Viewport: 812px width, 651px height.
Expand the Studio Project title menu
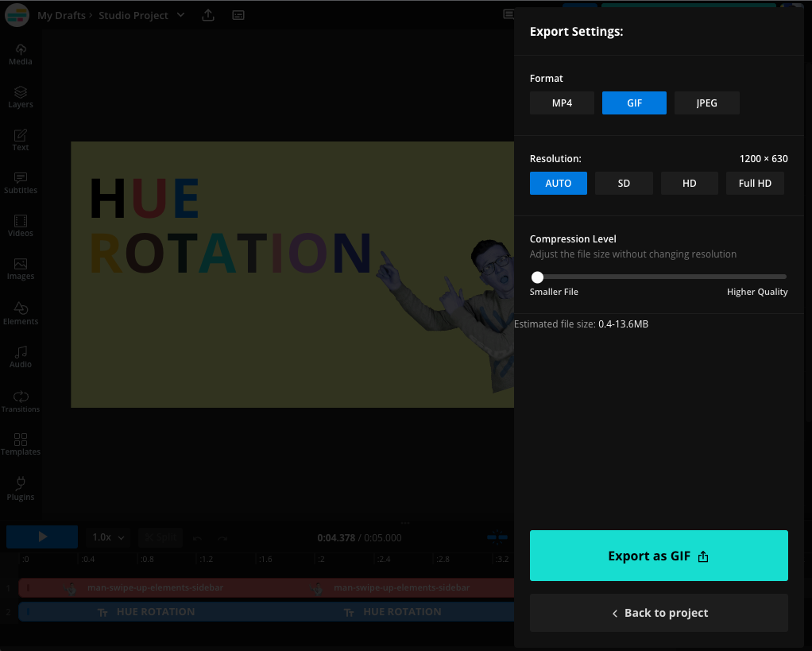pyautogui.click(x=180, y=14)
